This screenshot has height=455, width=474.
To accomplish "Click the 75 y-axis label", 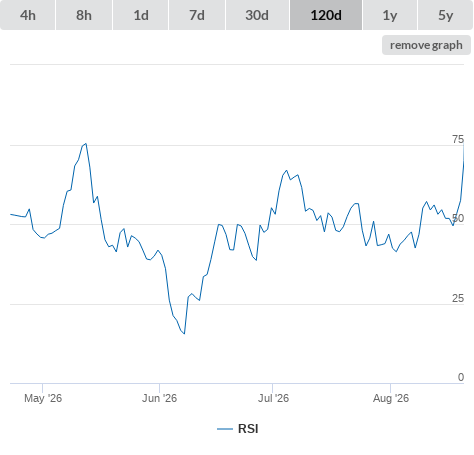I will tap(458, 139).
